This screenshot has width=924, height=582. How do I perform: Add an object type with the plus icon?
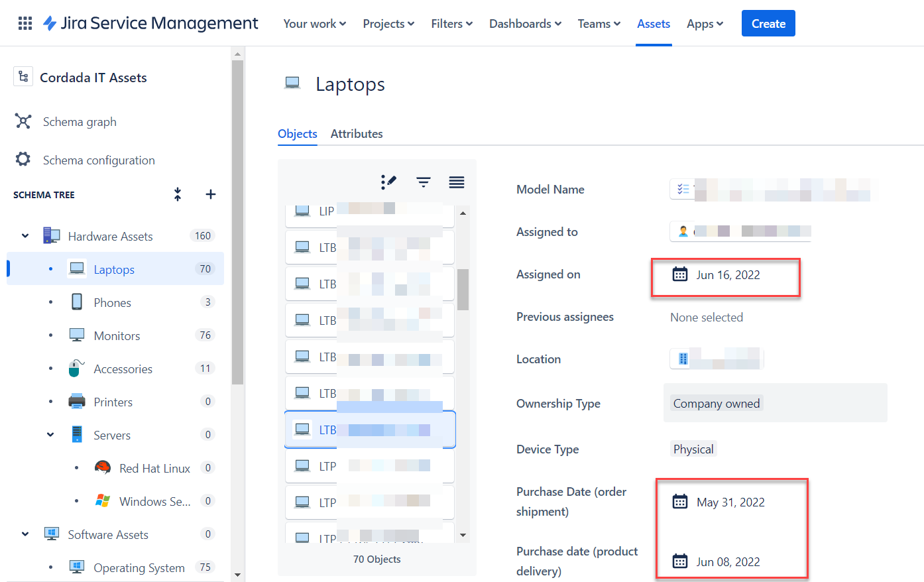coord(210,194)
